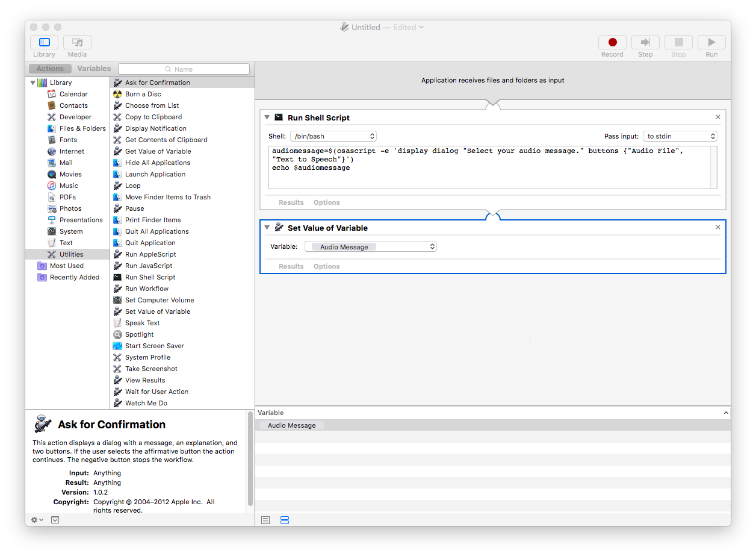Image resolution: width=756 pixels, height=556 pixels.
Task: Select the Movies category icon
Action: click(52, 174)
